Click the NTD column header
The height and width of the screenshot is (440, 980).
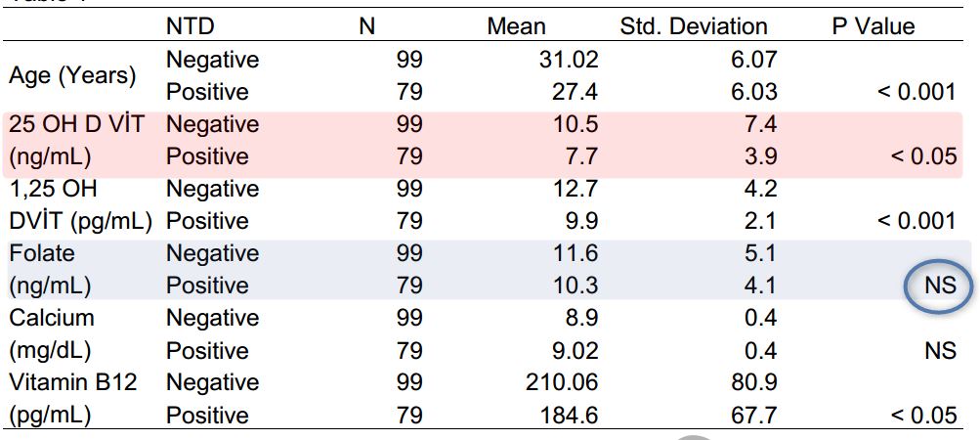tap(190, 26)
